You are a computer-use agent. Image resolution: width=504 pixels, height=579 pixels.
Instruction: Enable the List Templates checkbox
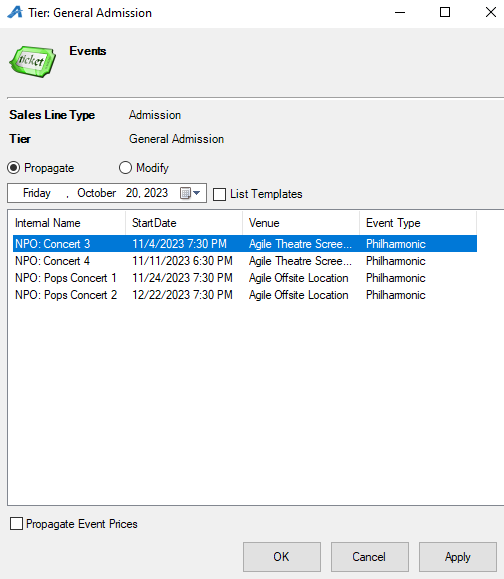pyautogui.click(x=219, y=194)
